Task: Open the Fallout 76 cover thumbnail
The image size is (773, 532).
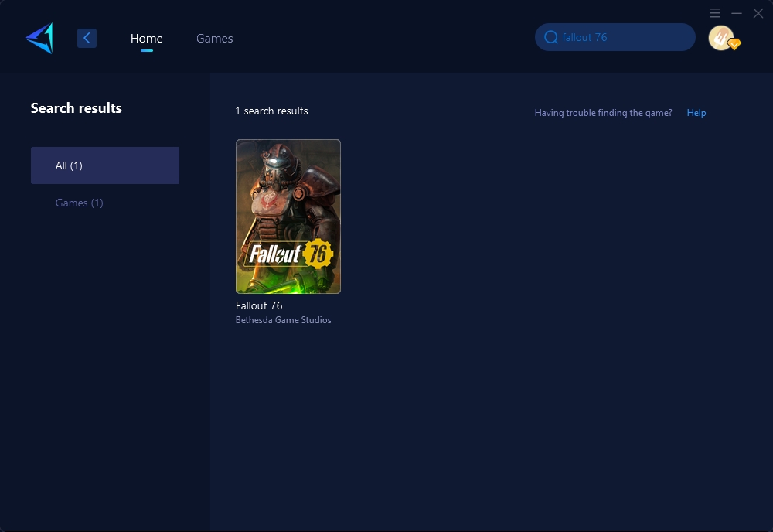Action: [x=288, y=217]
